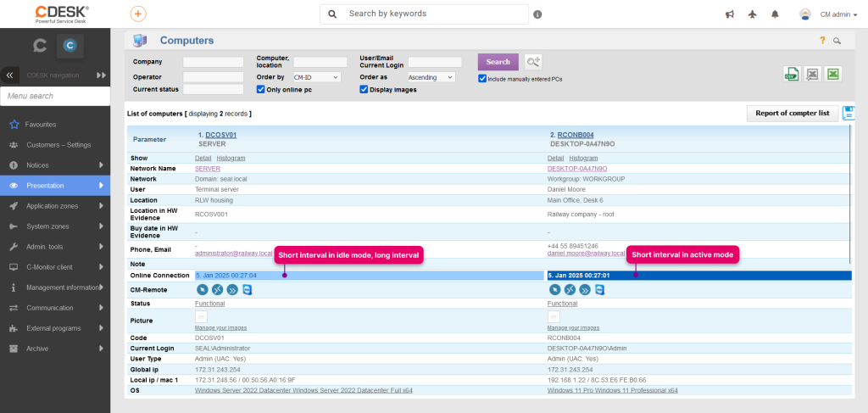
Task: Click the Operator filter input
Action: [213, 77]
